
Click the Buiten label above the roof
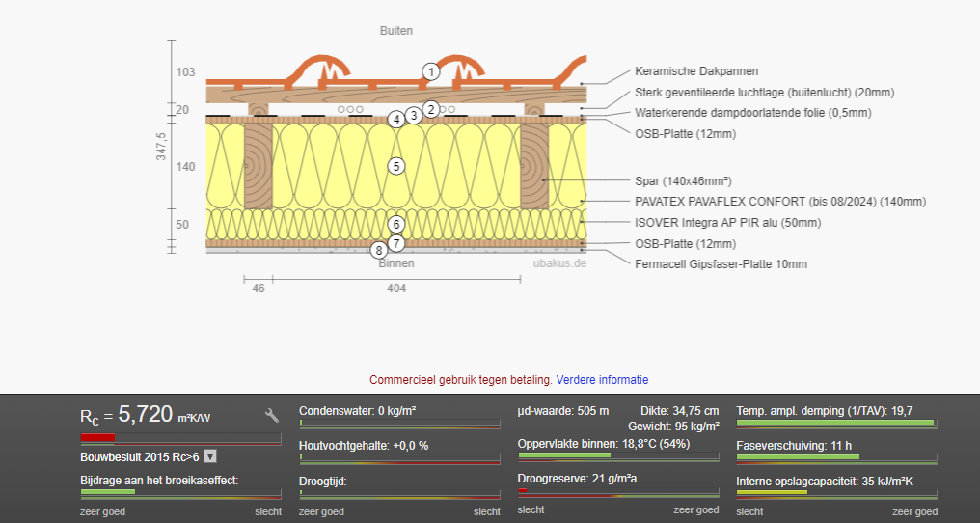pyautogui.click(x=396, y=30)
